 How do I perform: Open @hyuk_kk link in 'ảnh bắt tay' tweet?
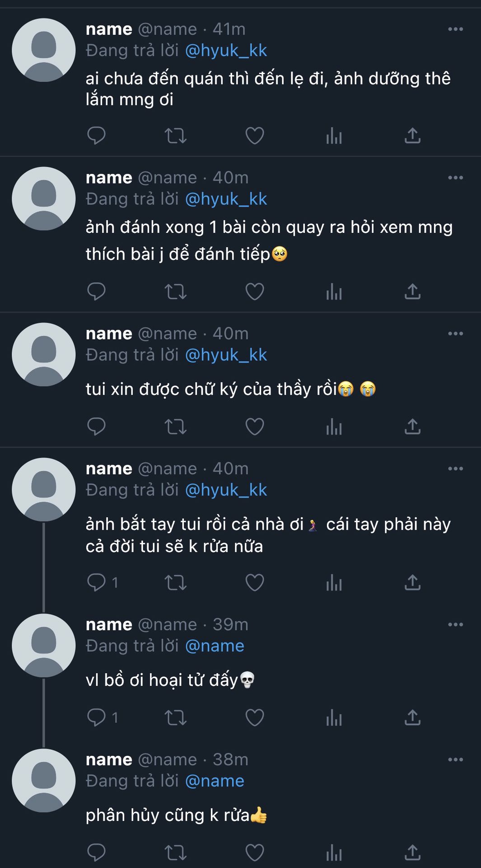pos(226,490)
